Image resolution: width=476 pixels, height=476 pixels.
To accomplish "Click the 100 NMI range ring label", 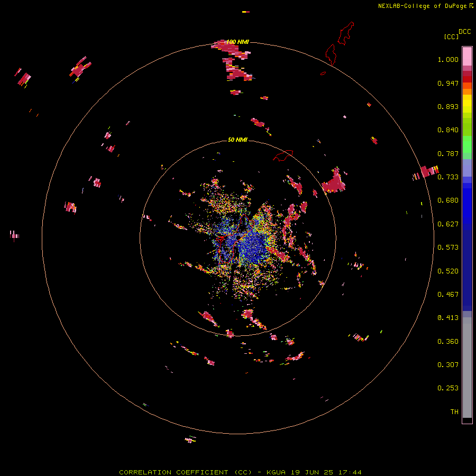I will pos(237,42).
